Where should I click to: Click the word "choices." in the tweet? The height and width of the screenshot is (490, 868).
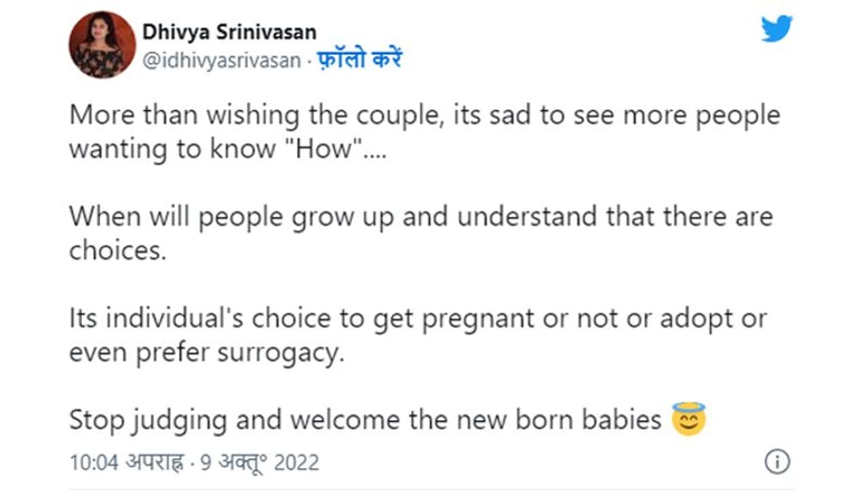pyautogui.click(x=117, y=251)
